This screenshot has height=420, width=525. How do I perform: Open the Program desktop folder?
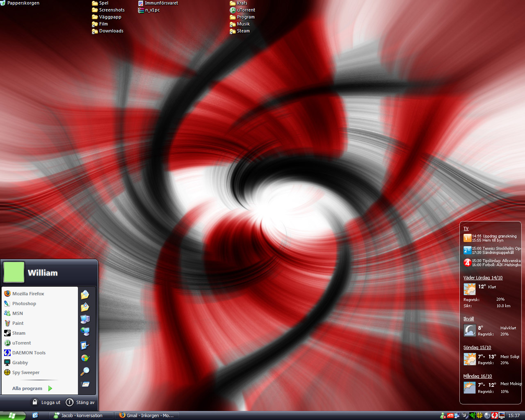click(242, 17)
